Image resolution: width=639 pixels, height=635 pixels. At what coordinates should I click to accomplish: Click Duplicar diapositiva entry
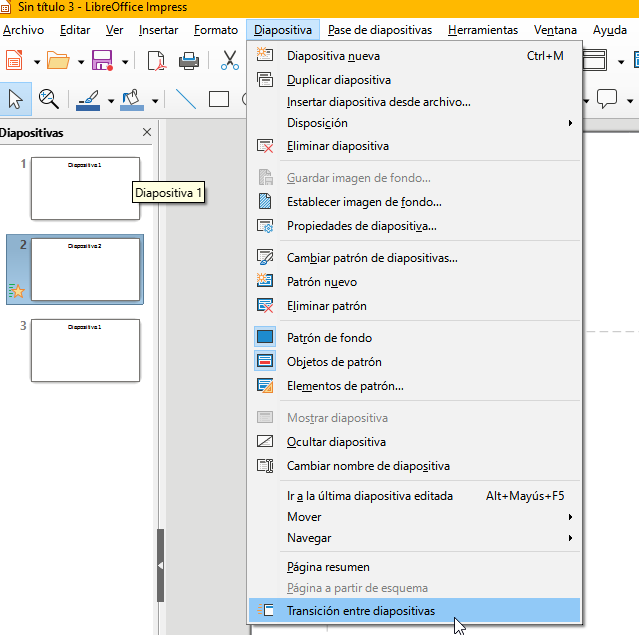tap(338, 79)
